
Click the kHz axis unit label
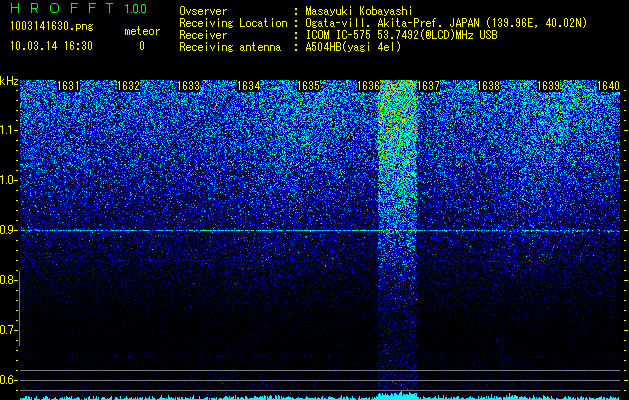[9, 81]
